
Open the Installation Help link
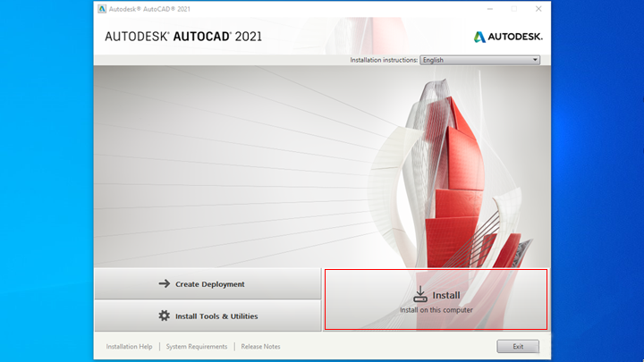(x=129, y=346)
